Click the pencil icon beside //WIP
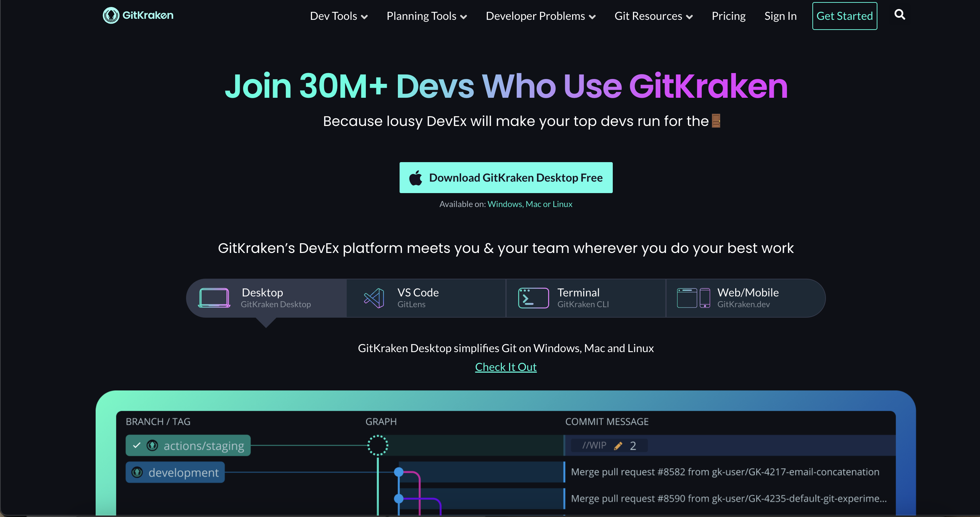Screen dimensions: 980x517 tap(618, 446)
